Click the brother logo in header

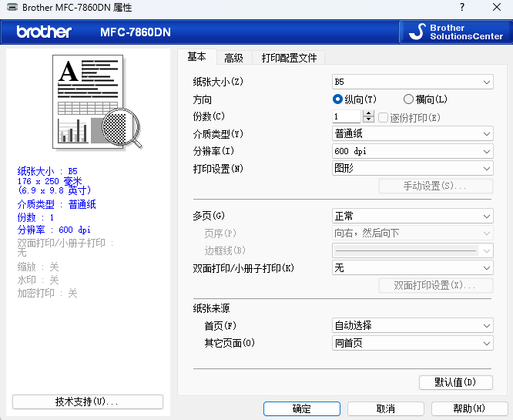point(44,32)
